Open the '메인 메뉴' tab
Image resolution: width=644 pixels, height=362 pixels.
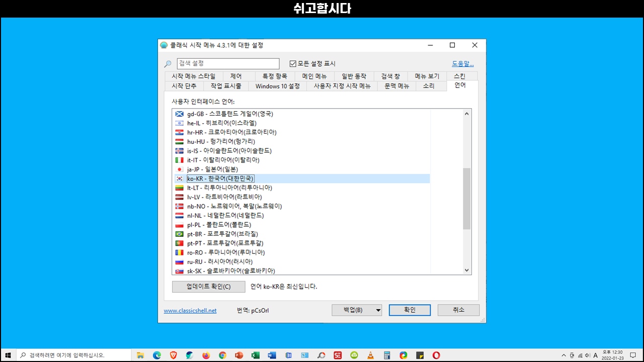tap(314, 76)
